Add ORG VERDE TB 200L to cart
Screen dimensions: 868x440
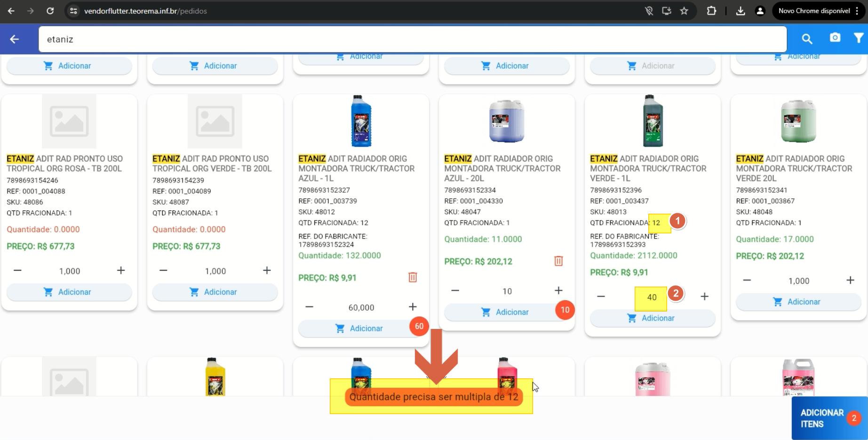215,292
